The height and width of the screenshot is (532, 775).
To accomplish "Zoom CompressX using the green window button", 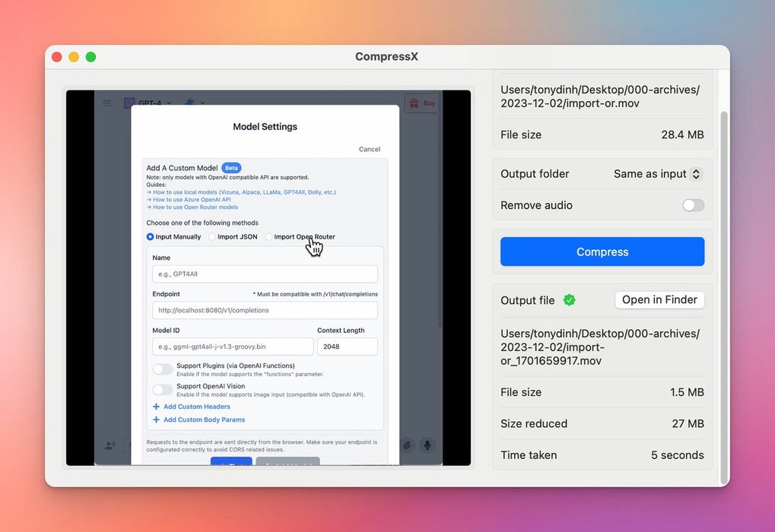I will pyautogui.click(x=91, y=57).
